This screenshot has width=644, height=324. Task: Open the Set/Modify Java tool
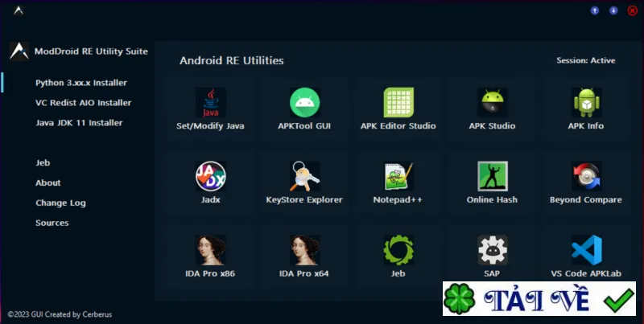point(210,109)
